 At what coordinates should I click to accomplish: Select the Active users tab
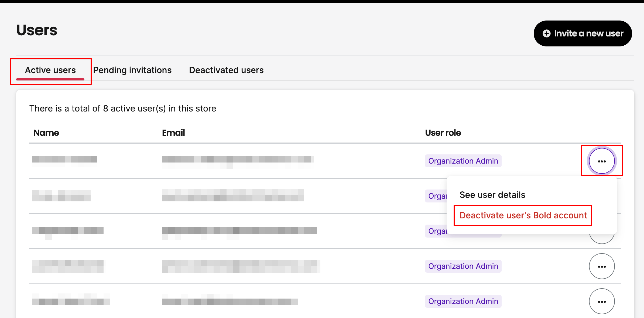pyautogui.click(x=50, y=70)
